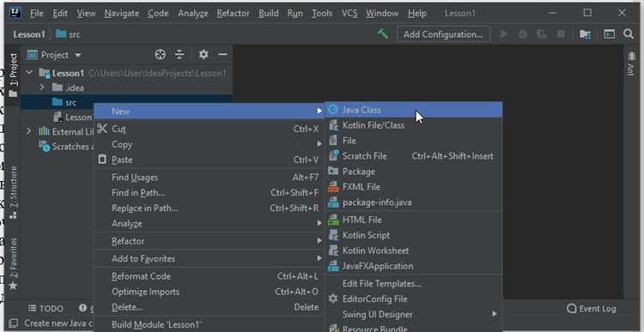The height and width of the screenshot is (332, 644).
Task: Click the Event Log icon
Action: click(x=571, y=309)
